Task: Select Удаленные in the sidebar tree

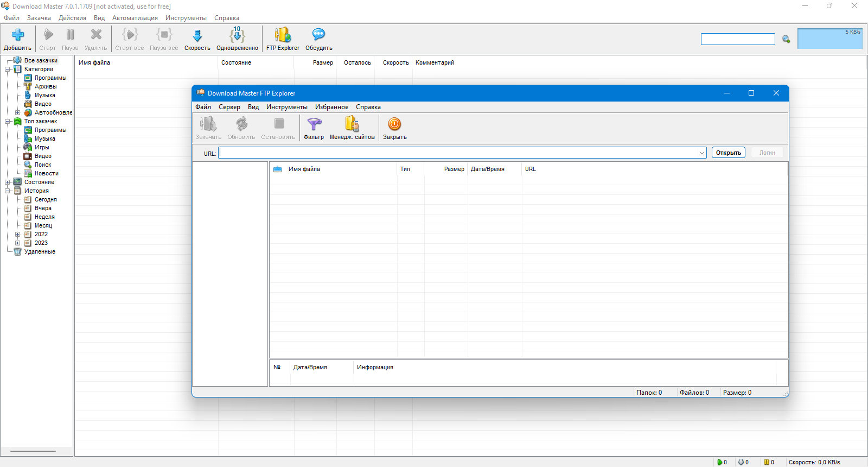Action: coord(40,251)
